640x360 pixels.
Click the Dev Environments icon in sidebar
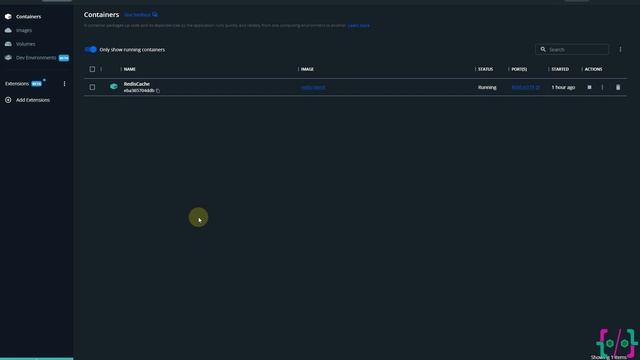click(8, 58)
